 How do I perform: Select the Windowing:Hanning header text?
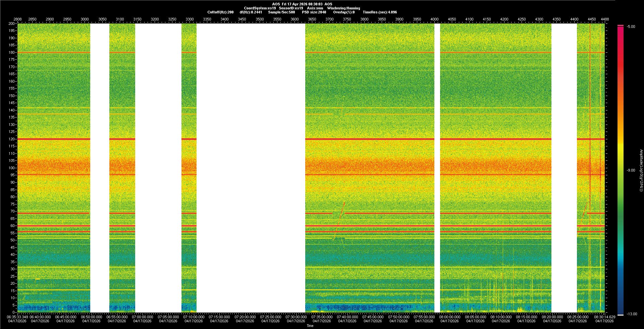point(343,8)
